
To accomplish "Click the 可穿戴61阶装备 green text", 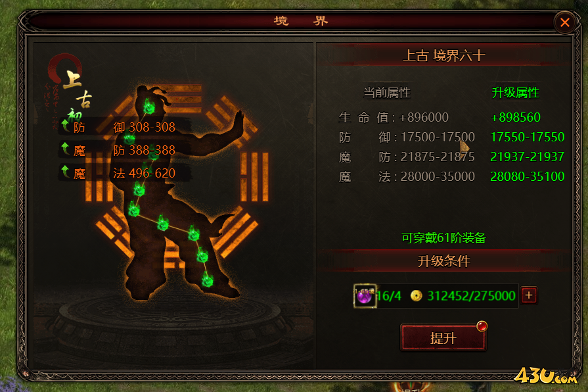I will click(443, 237).
